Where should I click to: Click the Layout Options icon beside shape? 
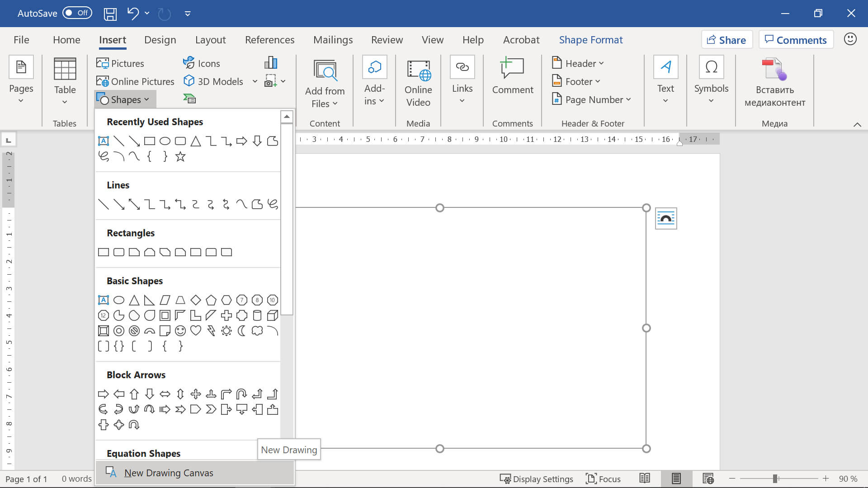pyautogui.click(x=665, y=219)
